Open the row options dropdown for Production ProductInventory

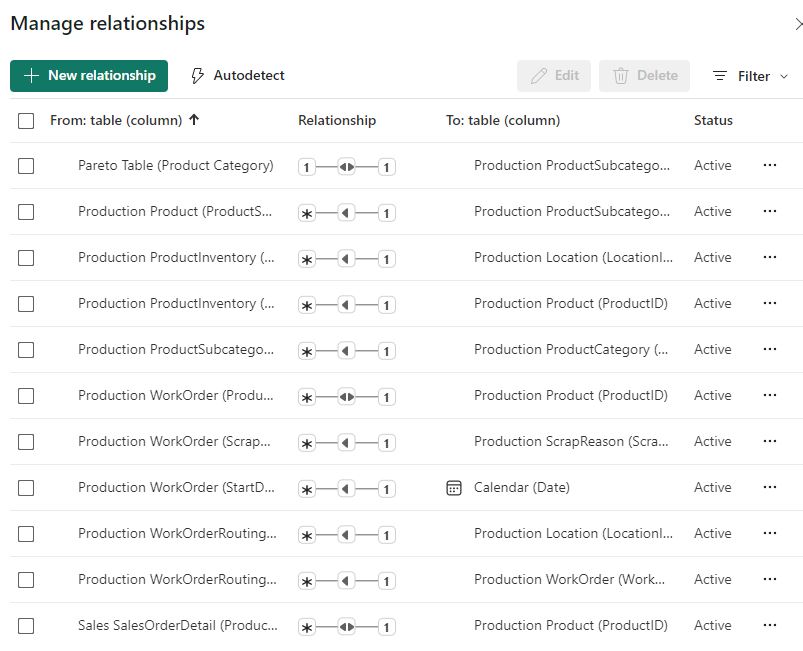(x=770, y=257)
